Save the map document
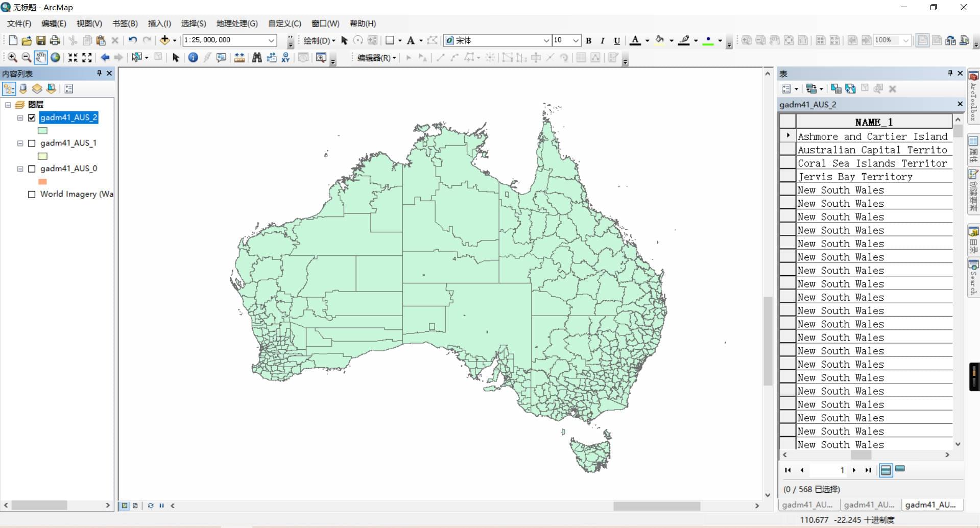The width and height of the screenshot is (980, 528). (x=41, y=40)
